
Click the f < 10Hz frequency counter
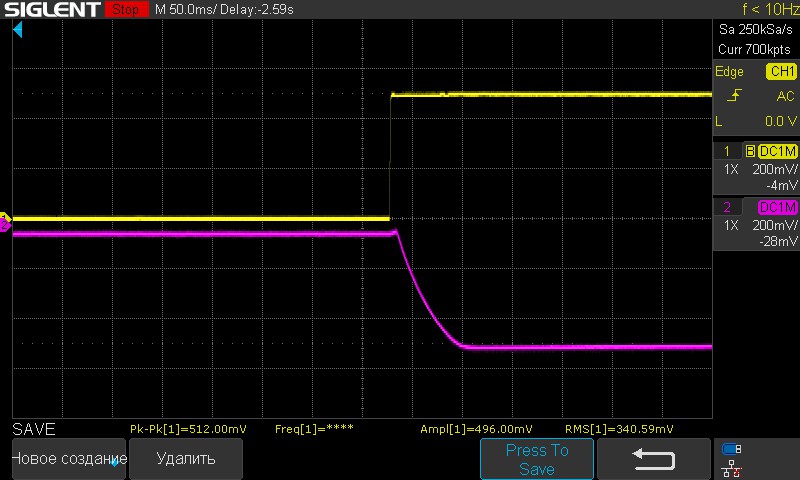click(770, 9)
